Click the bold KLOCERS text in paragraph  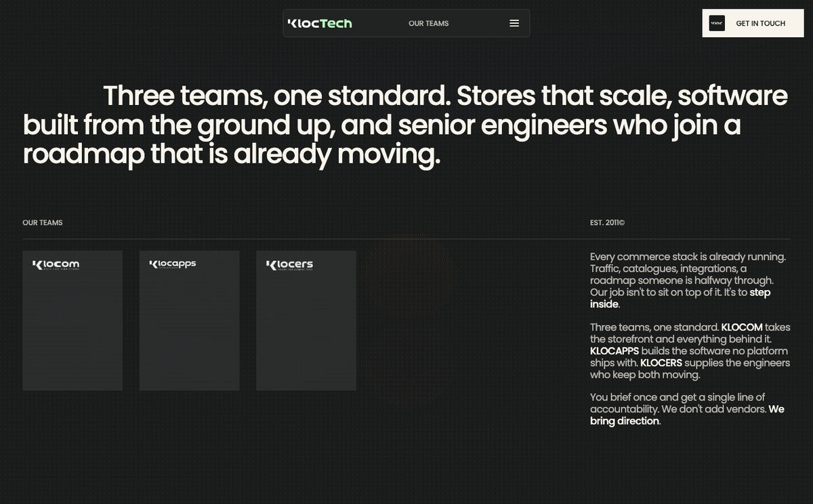[661, 363]
